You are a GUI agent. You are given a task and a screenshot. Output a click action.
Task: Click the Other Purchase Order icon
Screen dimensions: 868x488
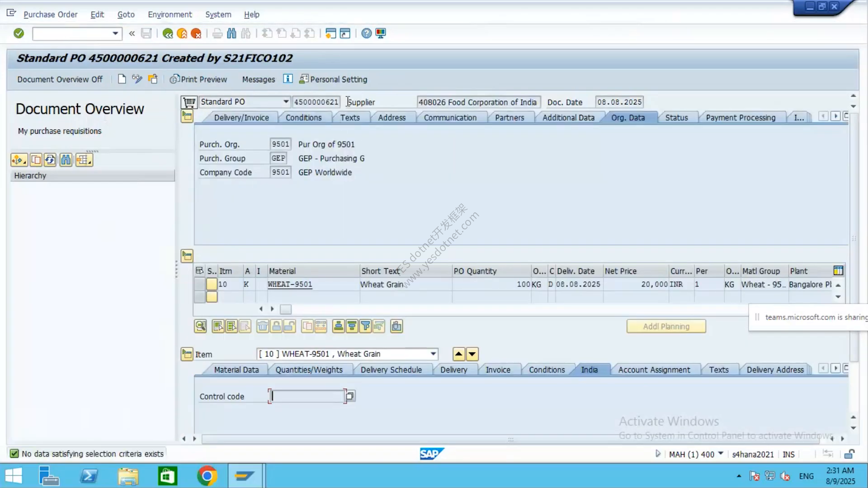click(x=153, y=79)
